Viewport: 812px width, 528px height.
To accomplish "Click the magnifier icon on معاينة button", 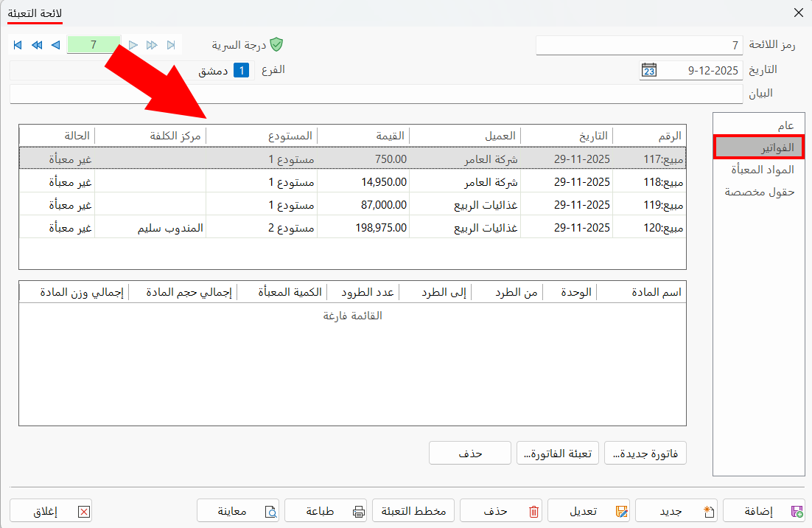I will (x=270, y=510).
